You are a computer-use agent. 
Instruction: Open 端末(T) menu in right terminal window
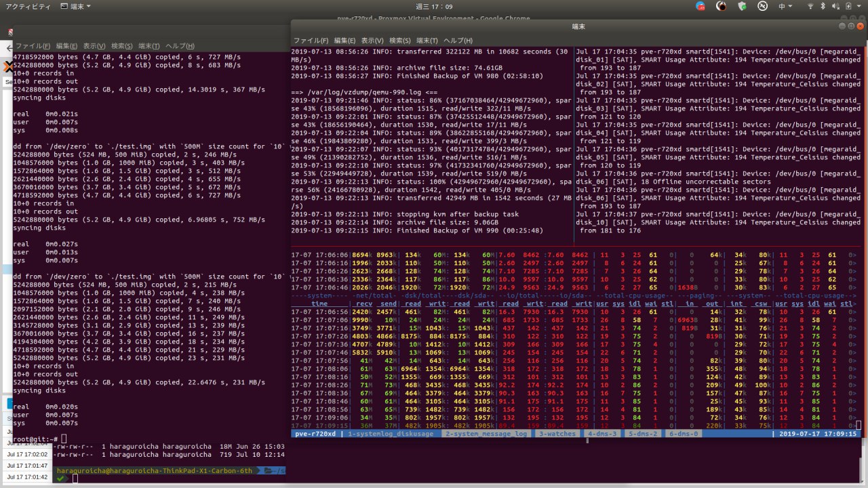tap(427, 41)
